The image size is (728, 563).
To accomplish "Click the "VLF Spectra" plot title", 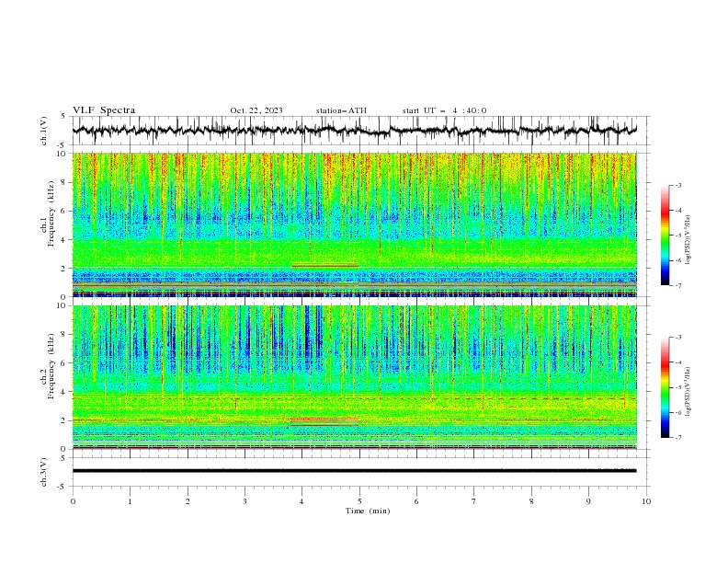I will coord(104,110).
